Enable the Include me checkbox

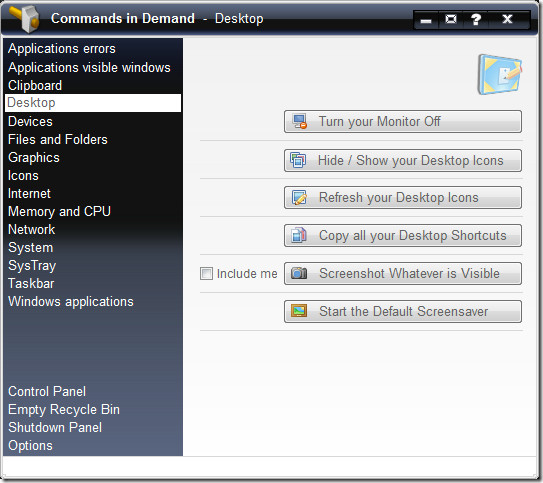[206, 274]
